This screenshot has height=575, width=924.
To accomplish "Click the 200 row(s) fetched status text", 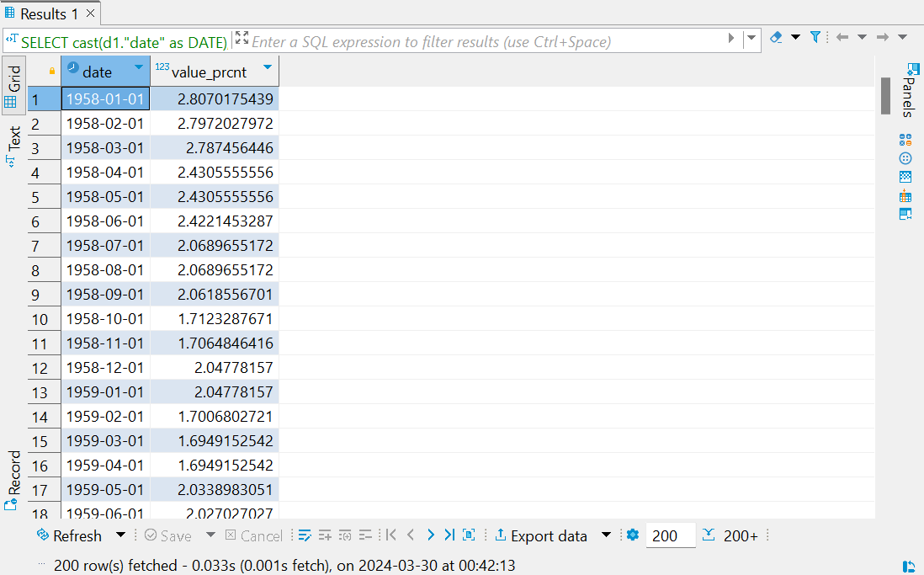I will [284, 565].
